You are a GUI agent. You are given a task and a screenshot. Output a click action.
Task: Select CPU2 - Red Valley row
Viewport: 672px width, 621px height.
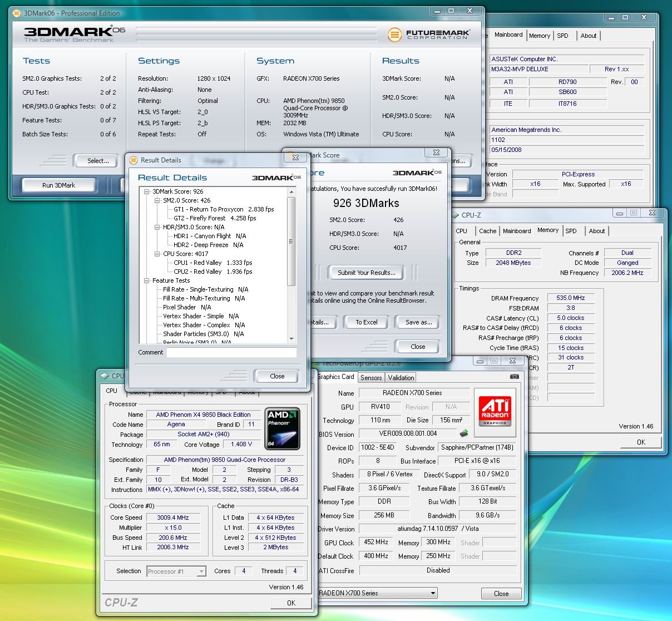tap(213, 272)
